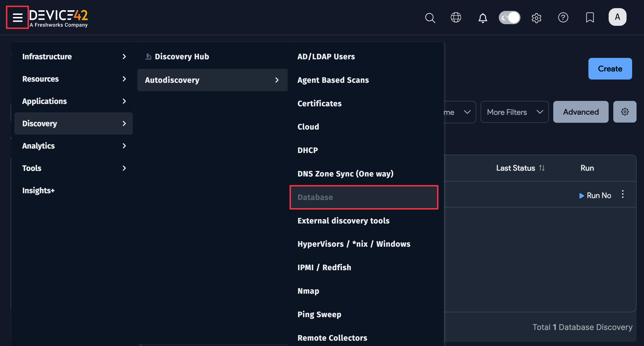The image size is (644, 346).
Task: Open Agent Based Scans entry
Action: 333,80
